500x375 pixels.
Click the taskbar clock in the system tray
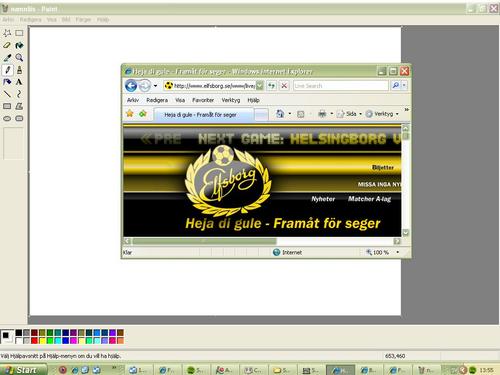[486, 370]
